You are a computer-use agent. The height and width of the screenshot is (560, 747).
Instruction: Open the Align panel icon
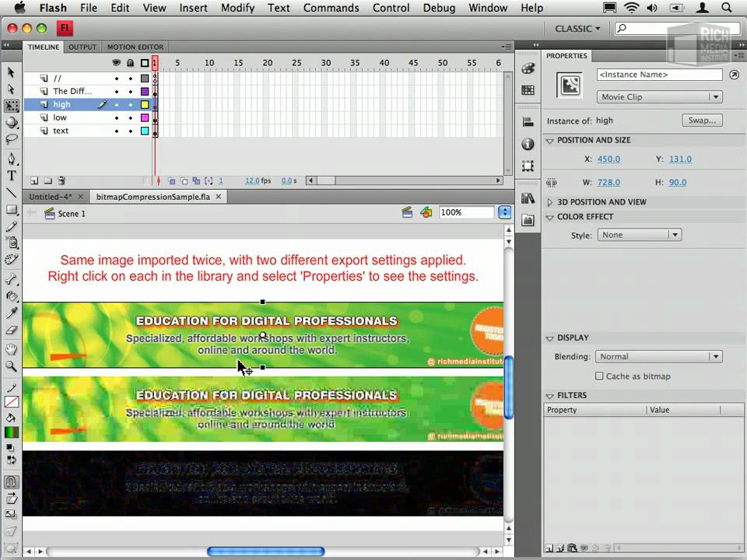[528, 122]
